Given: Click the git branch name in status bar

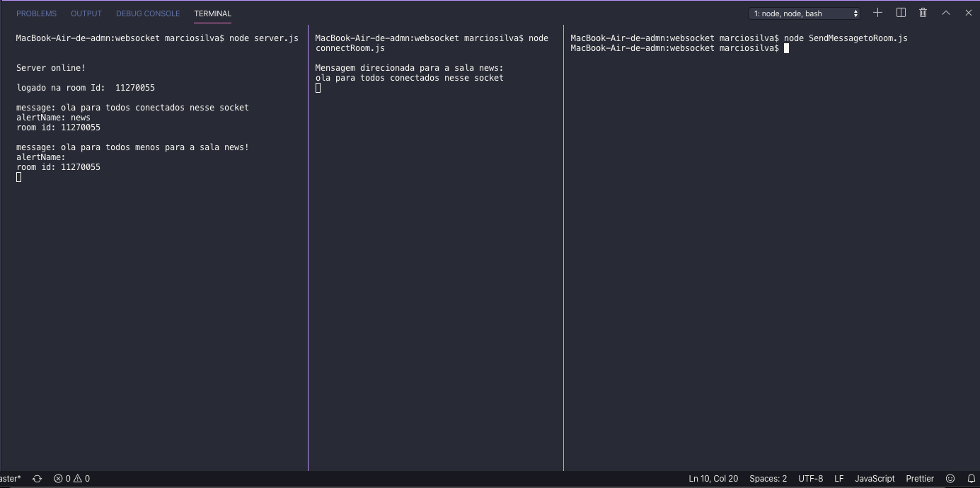Looking at the screenshot, I should point(11,479).
